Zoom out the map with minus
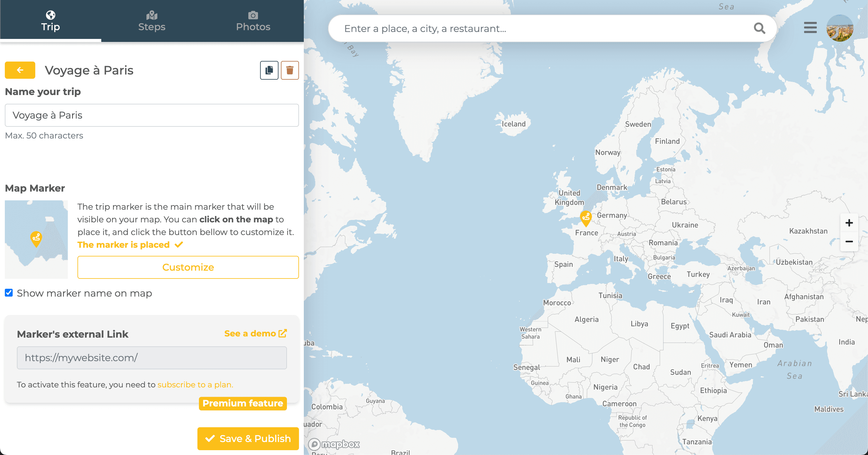The image size is (868, 455). point(849,241)
